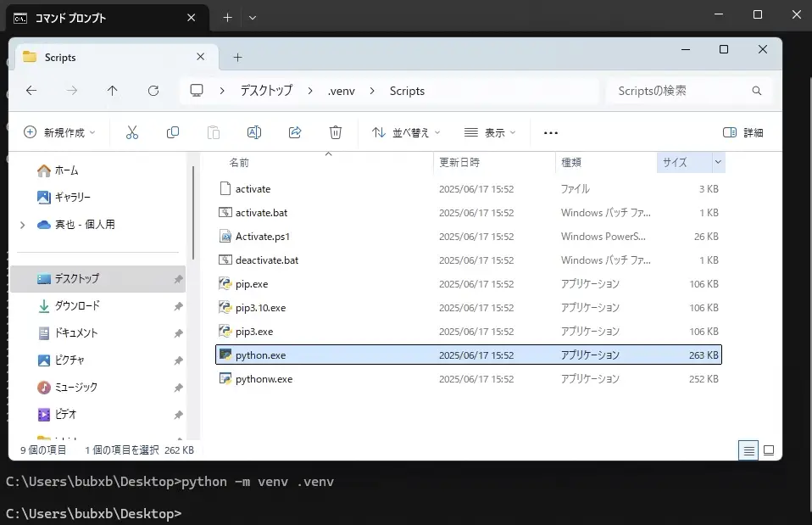Expand breadcrumb chevron after デスクトップ

tap(310, 91)
